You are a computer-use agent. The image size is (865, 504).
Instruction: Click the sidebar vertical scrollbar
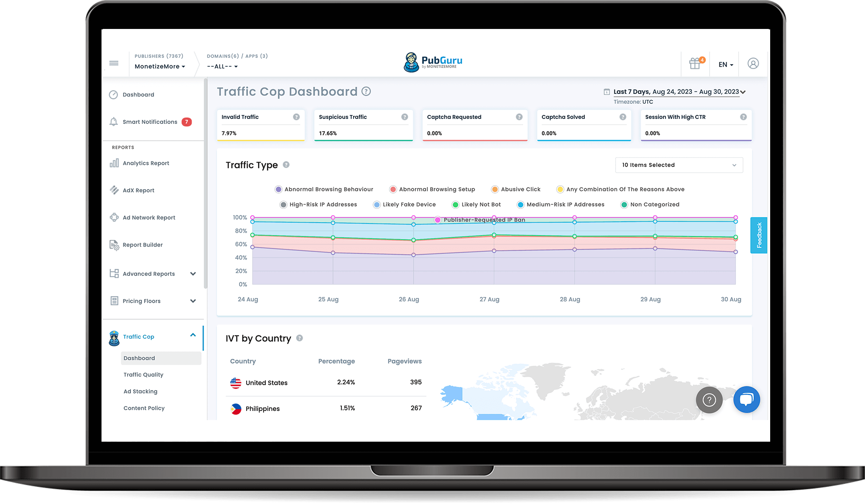click(x=205, y=183)
